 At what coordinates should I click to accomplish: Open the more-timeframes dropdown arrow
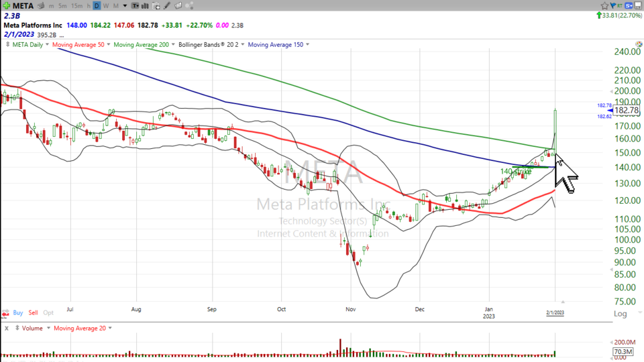tap(125, 6)
